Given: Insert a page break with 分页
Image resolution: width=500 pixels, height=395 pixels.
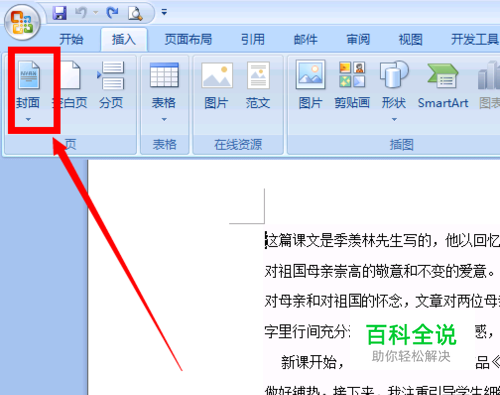Looking at the screenshot, I should tap(112, 85).
